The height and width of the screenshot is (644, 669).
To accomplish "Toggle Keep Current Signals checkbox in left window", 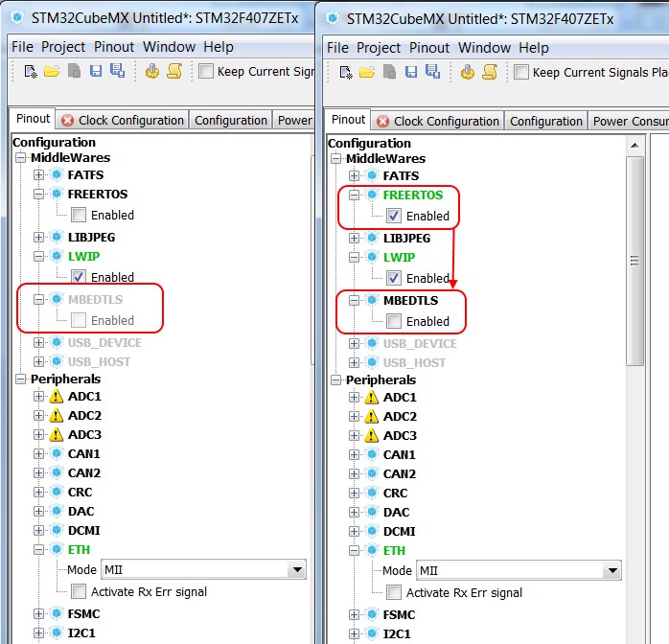I will [206, 71].
